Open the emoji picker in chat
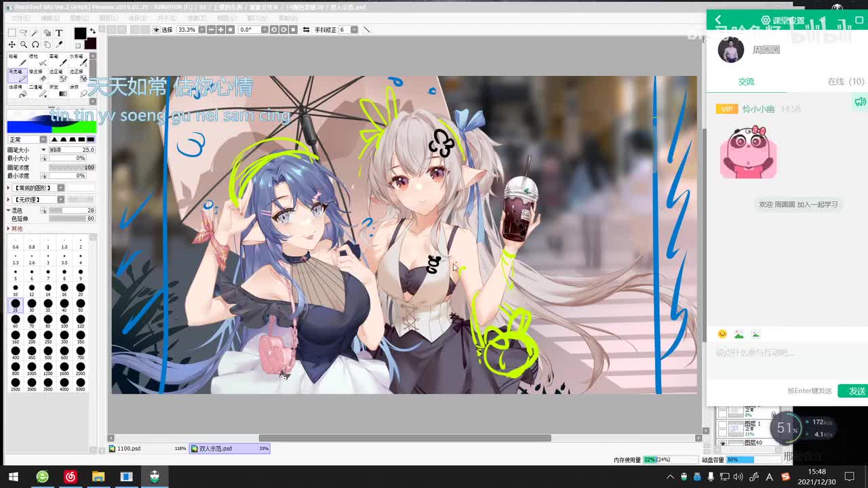The image size is (868, 488). (722, 334)
